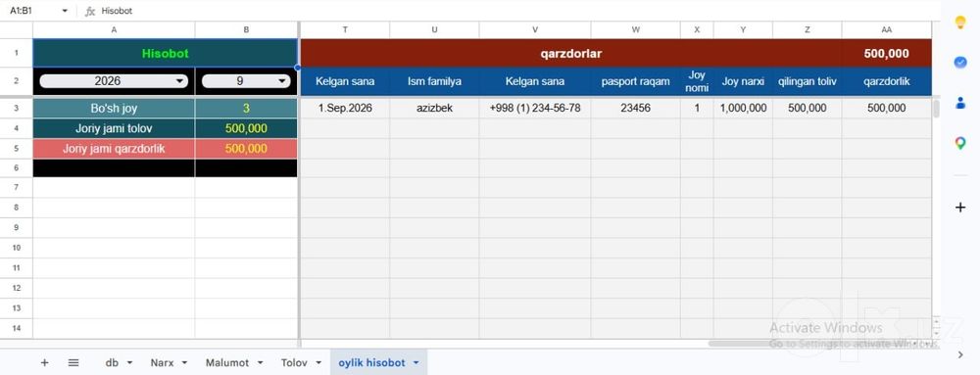Click the green Hisobot title cell
Screen dimensions: 980x375
165,53
